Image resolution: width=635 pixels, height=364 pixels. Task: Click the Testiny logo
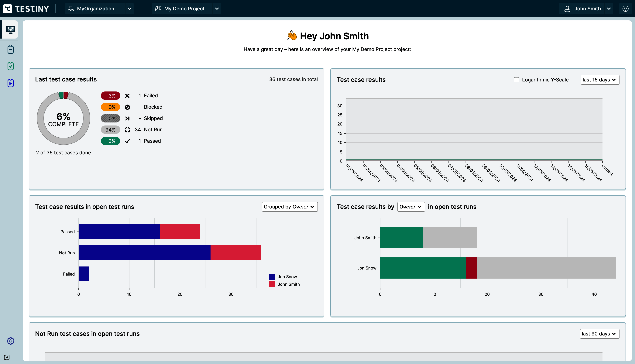(x=26, y=9)
